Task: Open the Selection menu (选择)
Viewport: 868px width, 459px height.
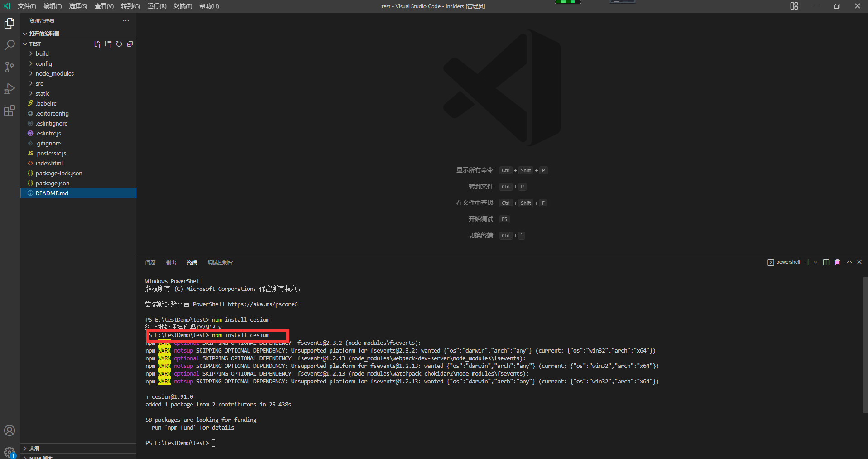Action: (78, 6)
